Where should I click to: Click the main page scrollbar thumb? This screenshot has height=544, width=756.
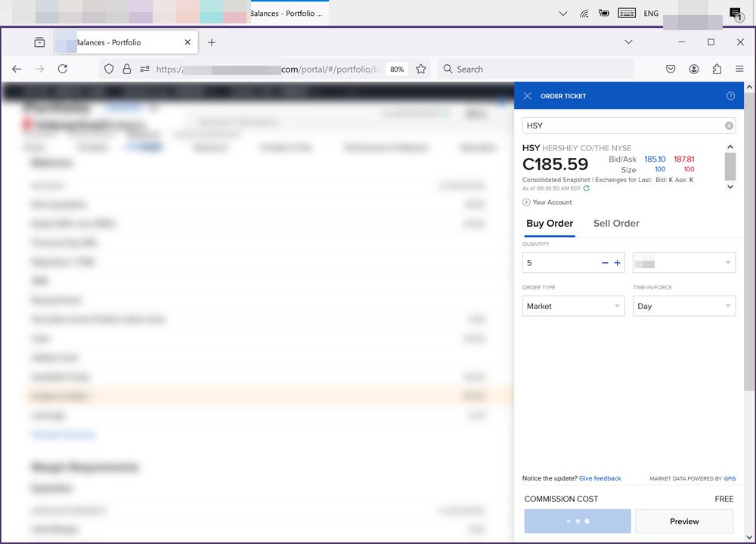point(748,241)
